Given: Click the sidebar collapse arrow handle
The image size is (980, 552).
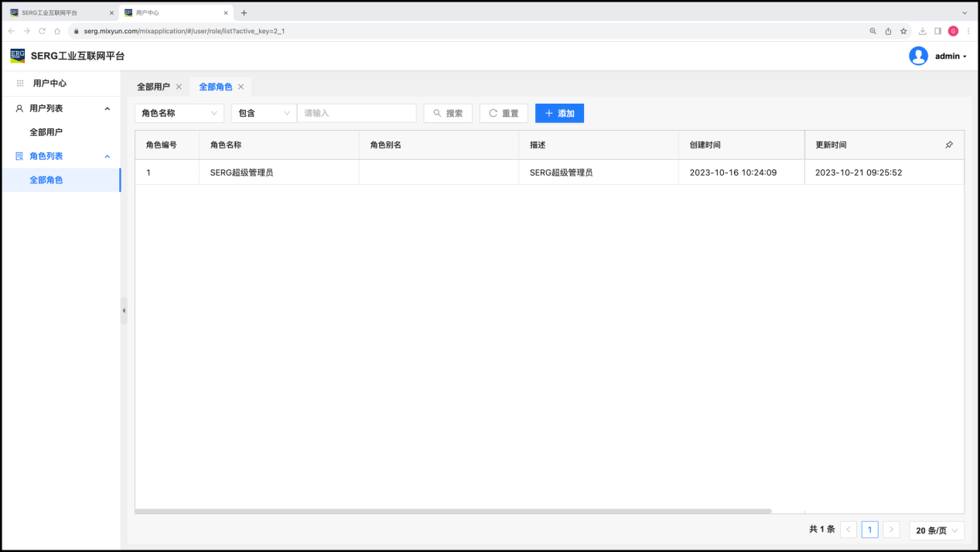Looking at the screenshot, I should pos(124,311).
